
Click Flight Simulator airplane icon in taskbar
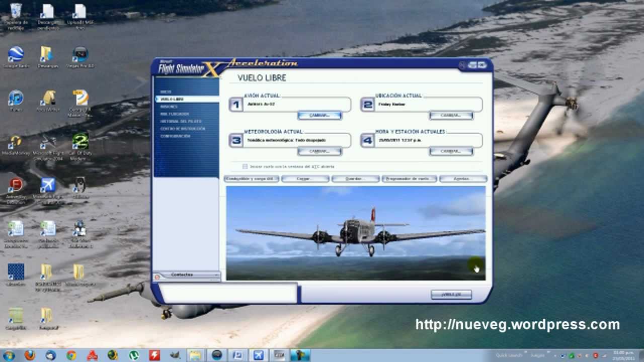coord(258,355)
